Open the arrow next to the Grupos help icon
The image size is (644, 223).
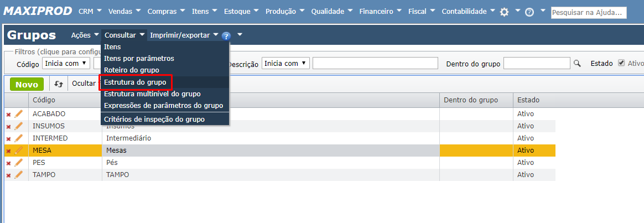point(240,34)
